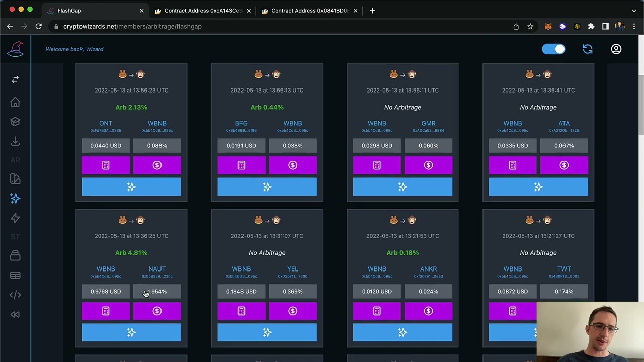
Task: Click the GMR token link
Action: (x=428, y=123)
